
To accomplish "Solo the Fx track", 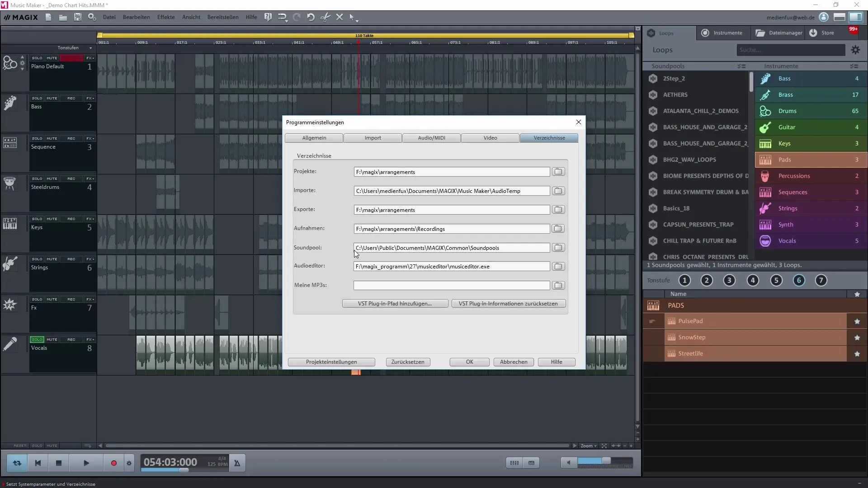I will tap(37, 299).
